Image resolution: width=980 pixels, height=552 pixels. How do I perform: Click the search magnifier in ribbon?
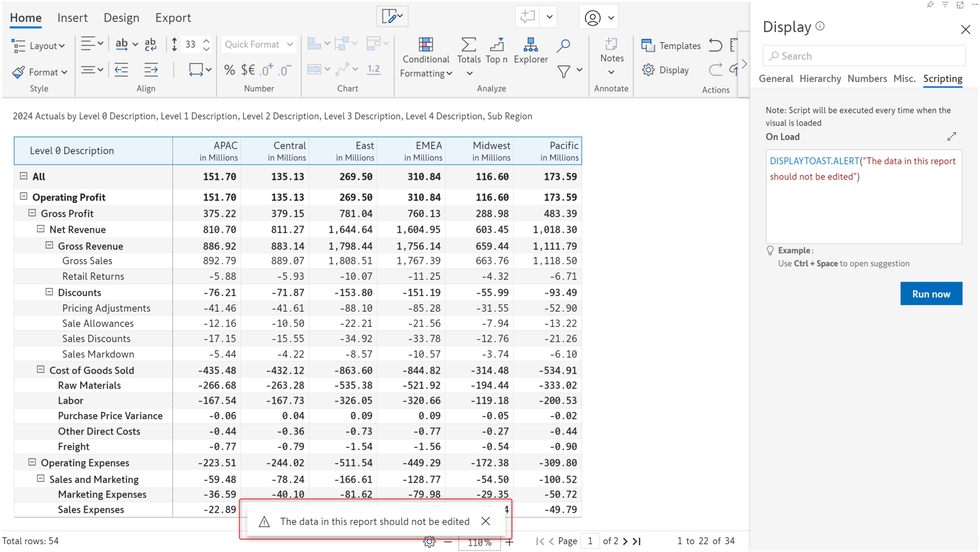tap(563, 46)
